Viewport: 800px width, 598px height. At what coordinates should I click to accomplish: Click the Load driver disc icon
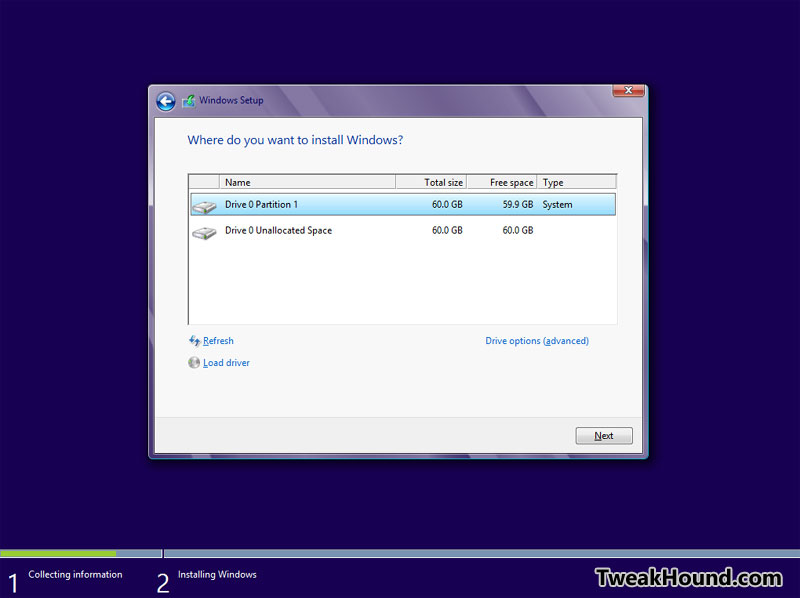point(194,363)
